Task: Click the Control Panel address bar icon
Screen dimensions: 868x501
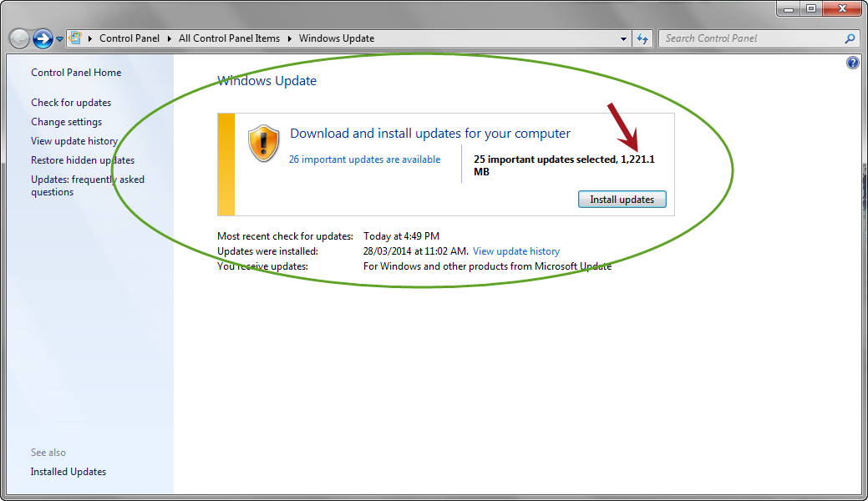Action: click(76, 38)
